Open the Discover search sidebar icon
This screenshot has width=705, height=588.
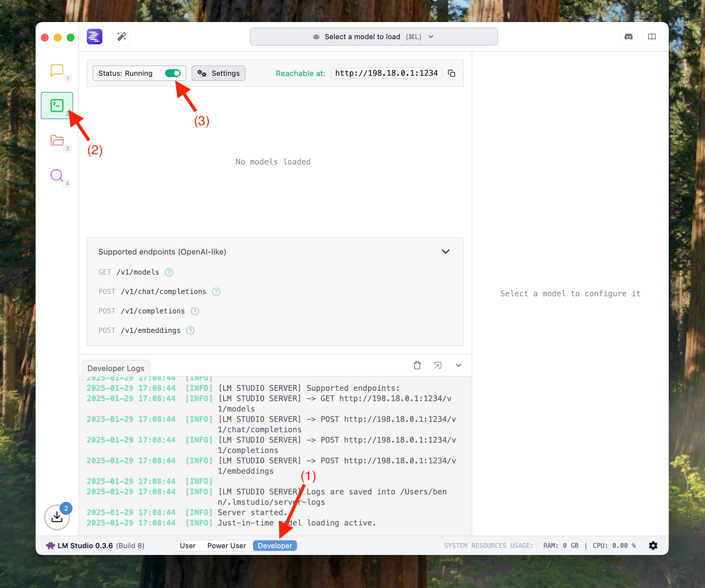click(57, 175)
